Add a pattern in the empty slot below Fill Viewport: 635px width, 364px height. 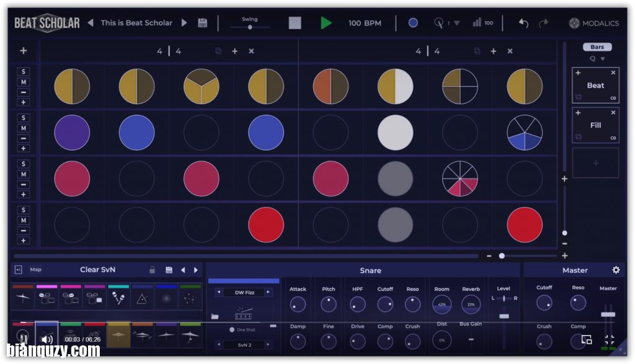(x=596, y=163)
